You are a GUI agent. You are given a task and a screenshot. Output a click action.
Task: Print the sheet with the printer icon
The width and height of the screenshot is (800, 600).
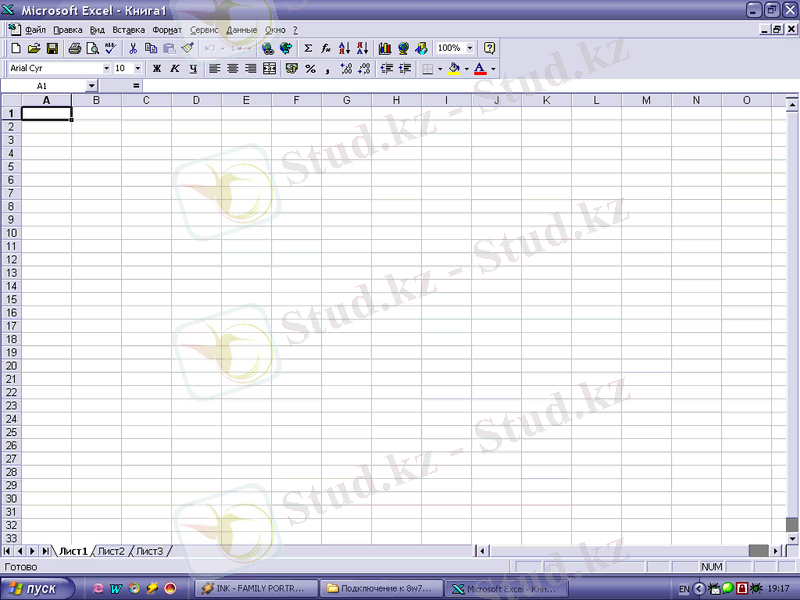point(75,48)
